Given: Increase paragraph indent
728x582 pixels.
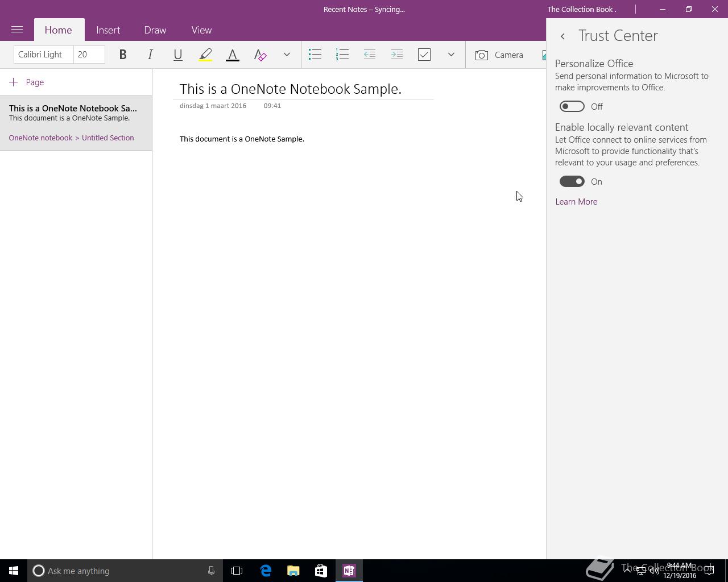Looking at the screenshot, I should click(x=397, y=55).
